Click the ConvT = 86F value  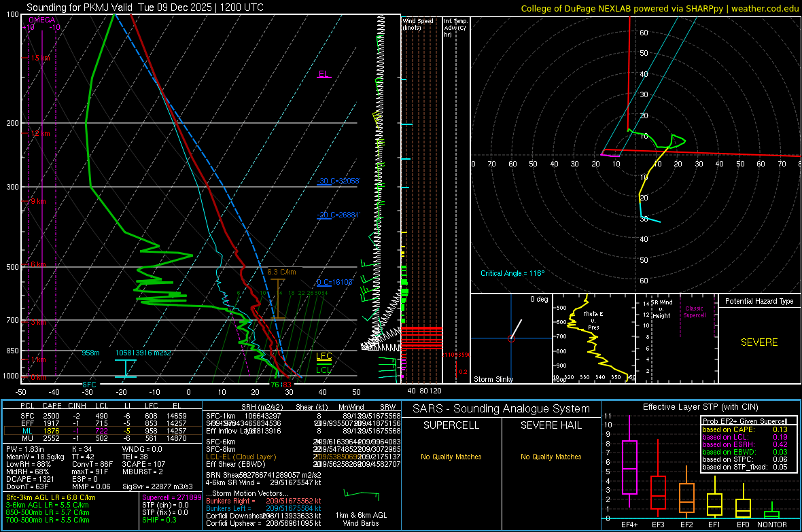(x=92, y=465)
